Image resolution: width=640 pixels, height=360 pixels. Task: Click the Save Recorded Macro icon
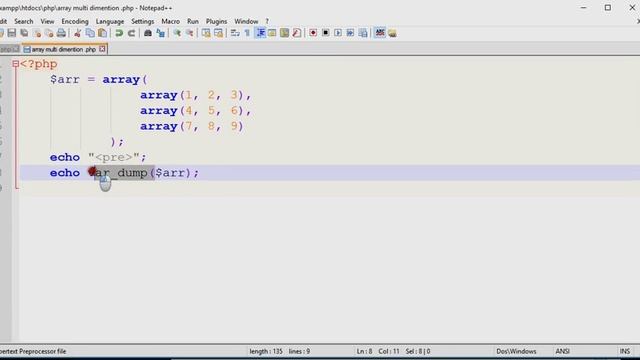[363, 33]
